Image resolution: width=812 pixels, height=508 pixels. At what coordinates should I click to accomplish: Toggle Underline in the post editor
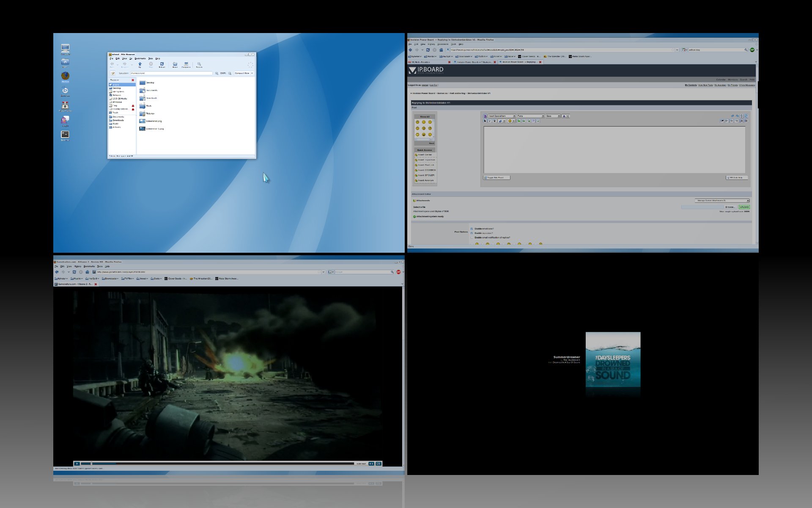(x=494, y=121)
